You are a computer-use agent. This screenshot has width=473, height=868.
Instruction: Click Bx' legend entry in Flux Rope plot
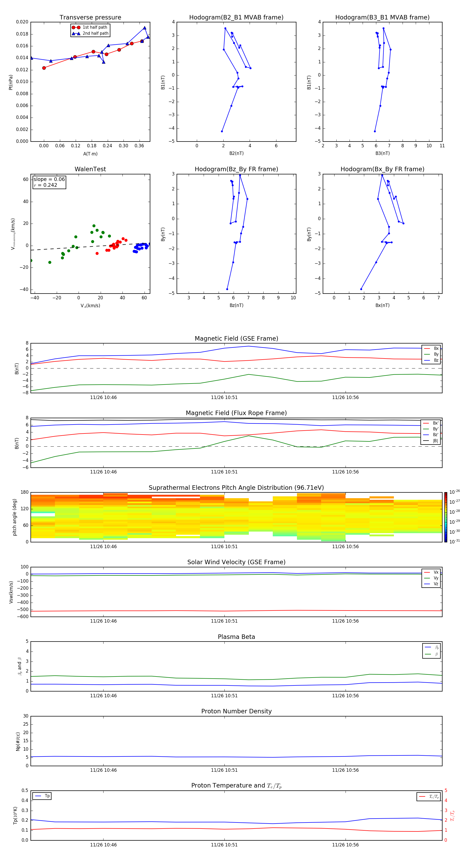431,423
